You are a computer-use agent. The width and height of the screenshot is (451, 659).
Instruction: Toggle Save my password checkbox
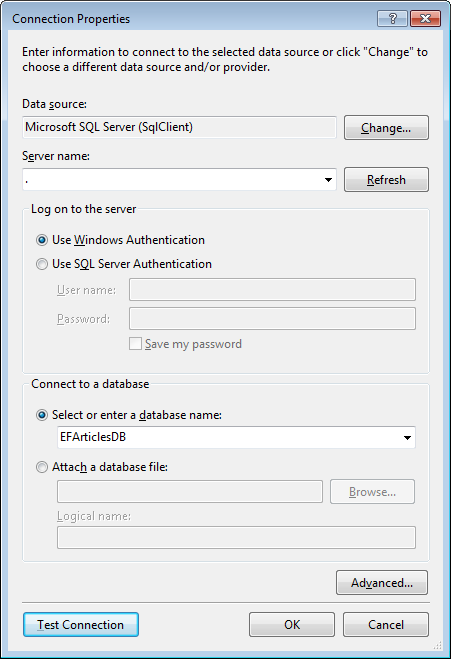135,344
